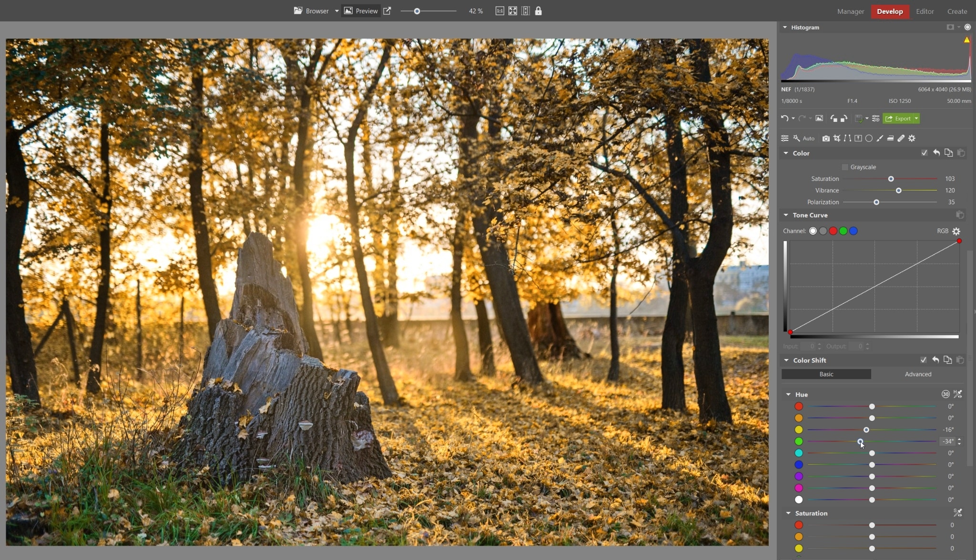Set zoom to 1:1

click(x=499, y=11)
